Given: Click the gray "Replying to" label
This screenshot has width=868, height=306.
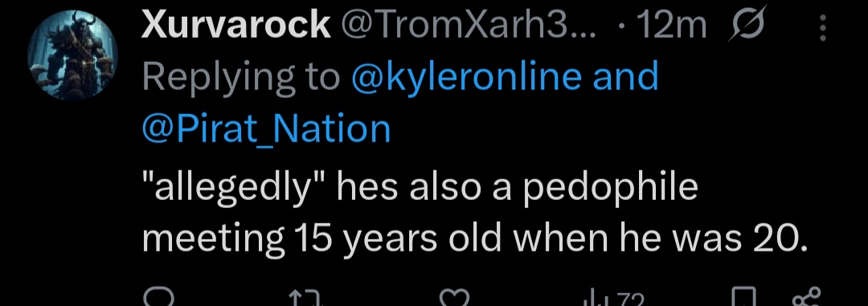Looking at the screenshot, I should [241, 77].
